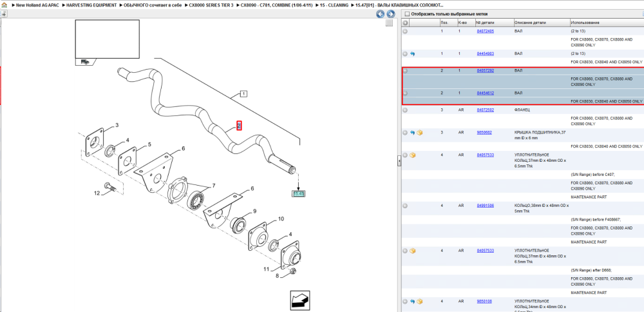The height and width of the screenshot is (312, 644).
Task: Expand all rows via header plus icon
Action: coord(405,23)
